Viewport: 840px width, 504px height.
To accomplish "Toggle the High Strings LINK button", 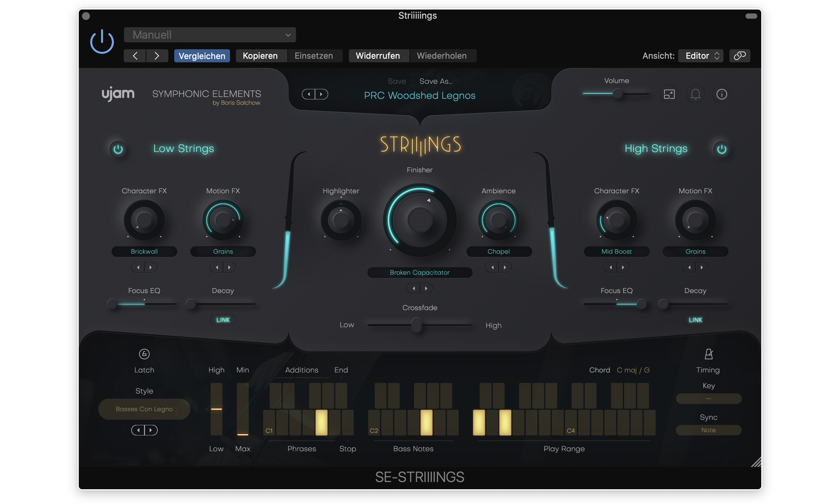I will 695,320.
